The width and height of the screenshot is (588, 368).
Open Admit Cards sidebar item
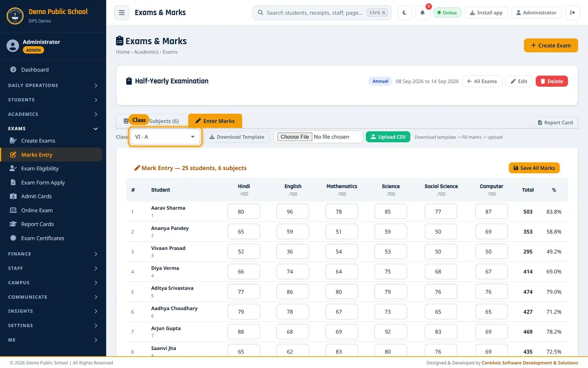tap(51, 196)
